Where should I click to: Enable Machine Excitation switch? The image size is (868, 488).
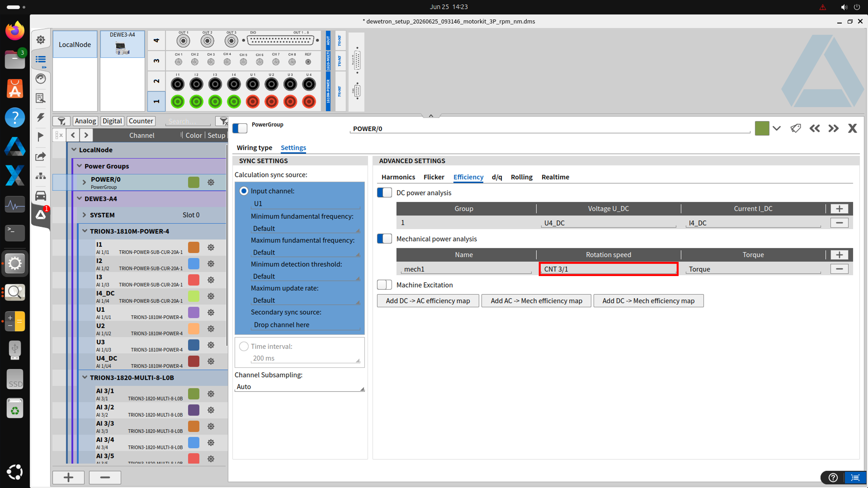[384, 285]
